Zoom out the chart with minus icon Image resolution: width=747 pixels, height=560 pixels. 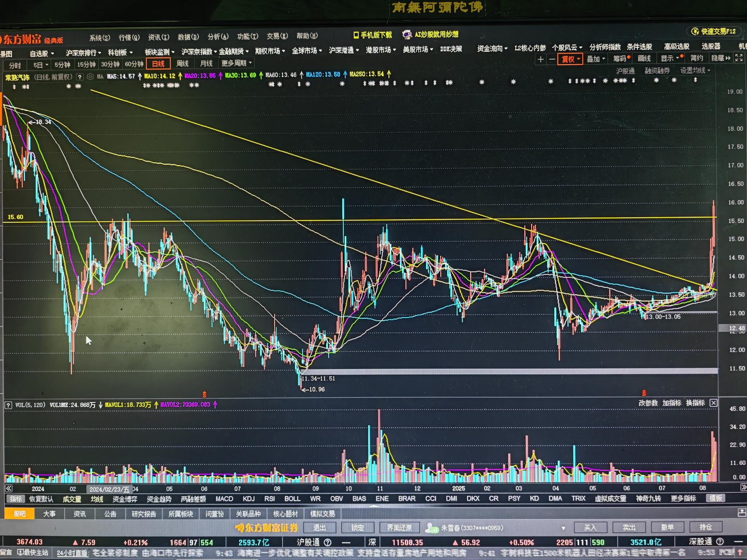tap(552, 59)
